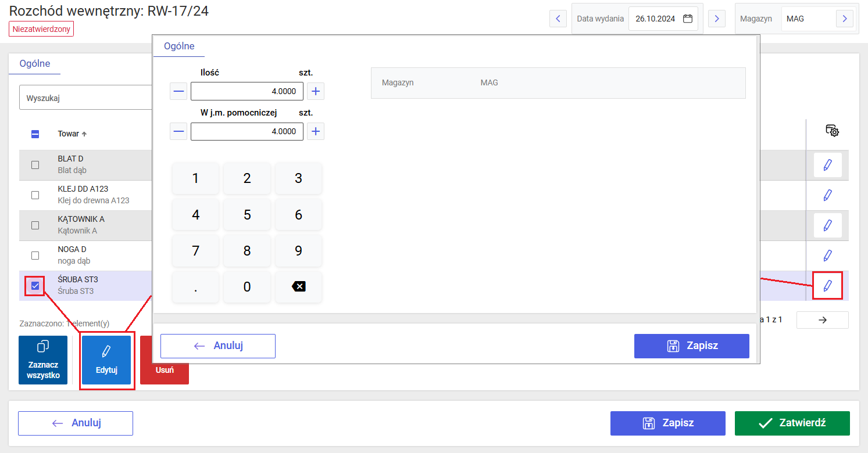Tap keypad digit 3

(x=298, y=178)
